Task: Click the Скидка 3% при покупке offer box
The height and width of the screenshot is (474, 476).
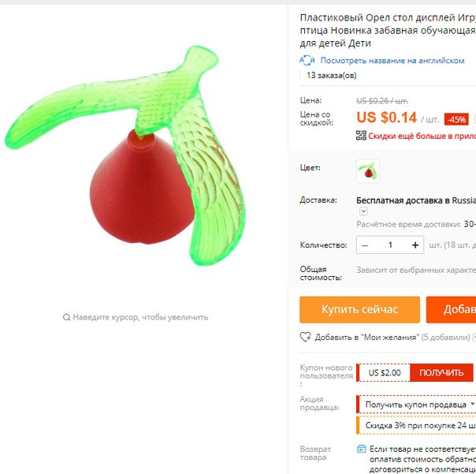Action: [416, 425]
